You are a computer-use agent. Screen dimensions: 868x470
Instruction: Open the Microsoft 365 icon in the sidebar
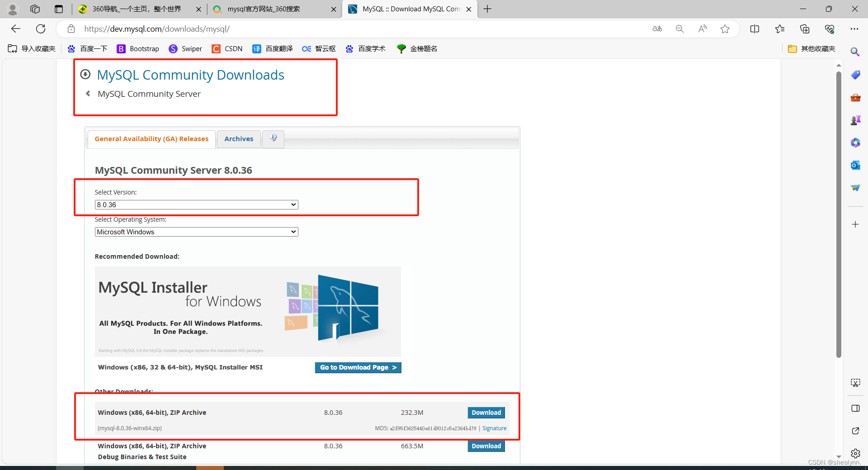855,142
